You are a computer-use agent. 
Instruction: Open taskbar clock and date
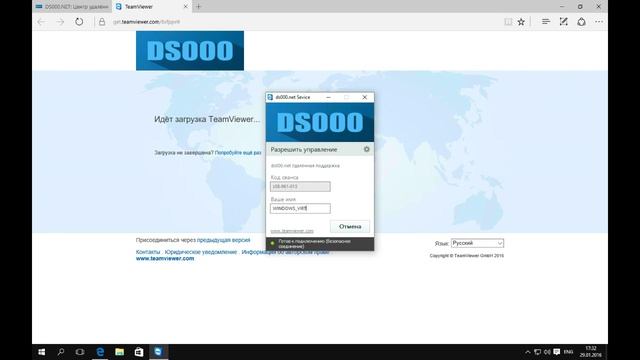[x=591, y=352]
